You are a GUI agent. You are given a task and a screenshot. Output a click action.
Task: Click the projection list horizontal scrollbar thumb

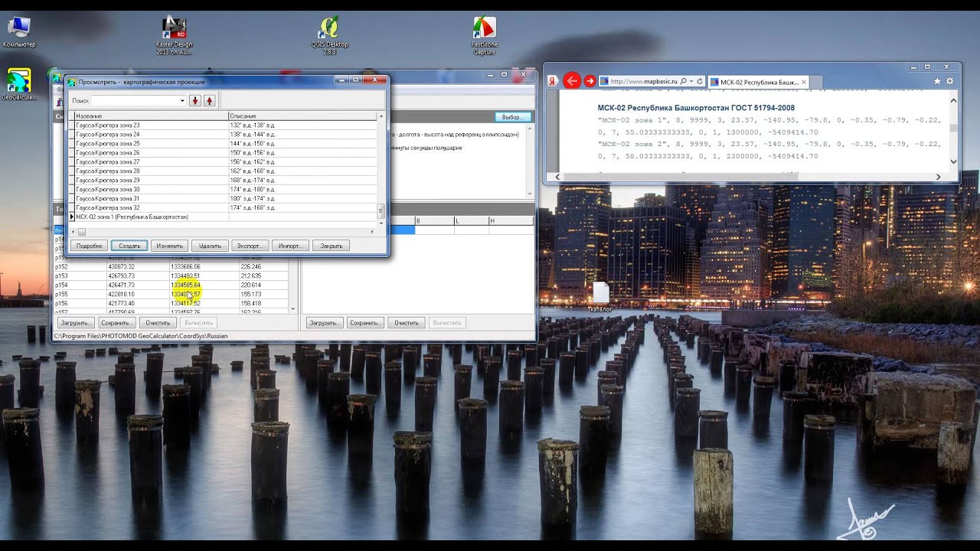tap(82, 232)
